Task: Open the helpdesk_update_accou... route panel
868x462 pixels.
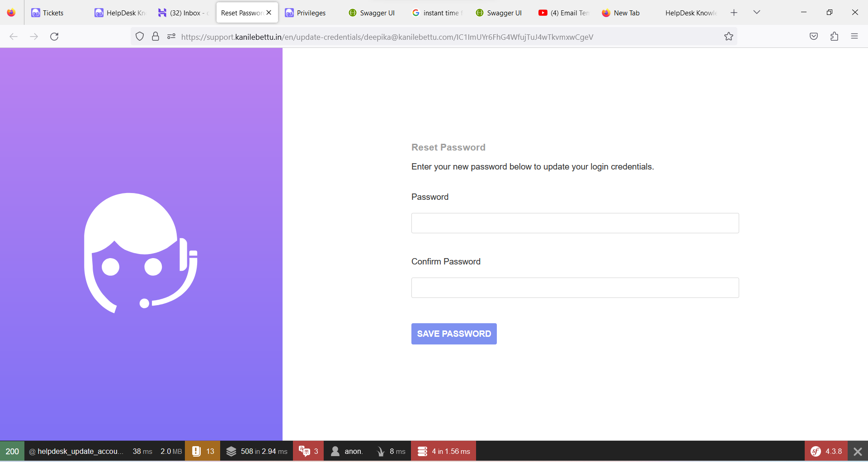Action: (x=76, y=451)
